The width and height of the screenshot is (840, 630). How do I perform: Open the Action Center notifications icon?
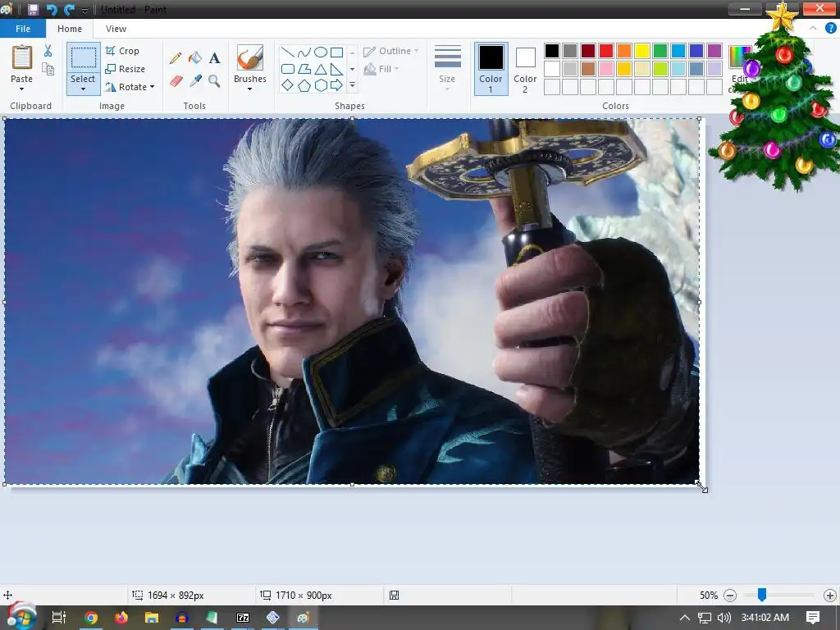(813, 617)
